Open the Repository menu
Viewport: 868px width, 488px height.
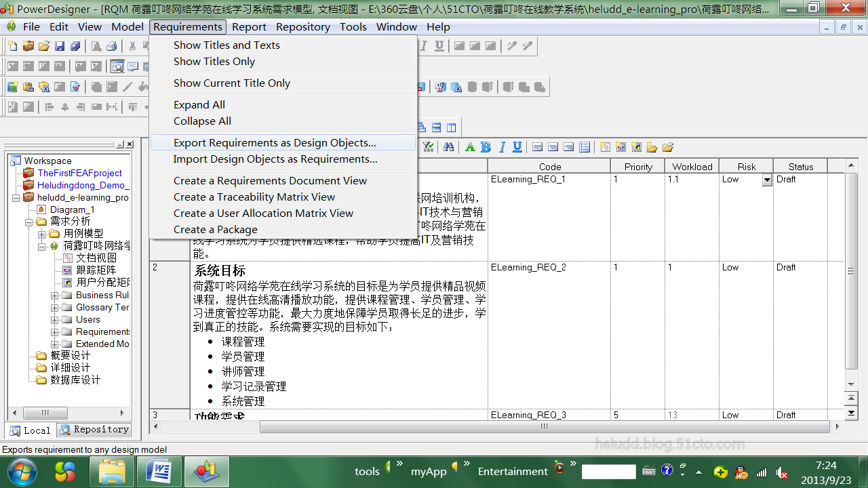pos(303,26)
